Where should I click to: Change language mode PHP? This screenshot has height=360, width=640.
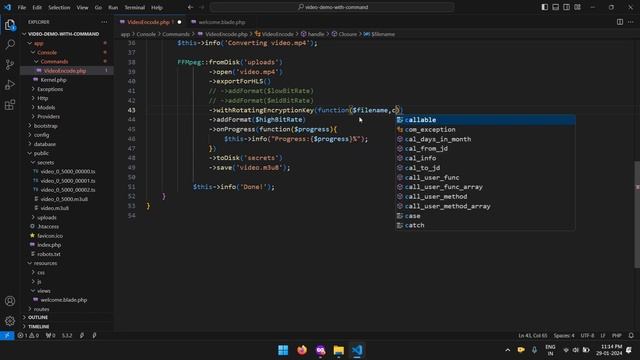click(616, 336)
